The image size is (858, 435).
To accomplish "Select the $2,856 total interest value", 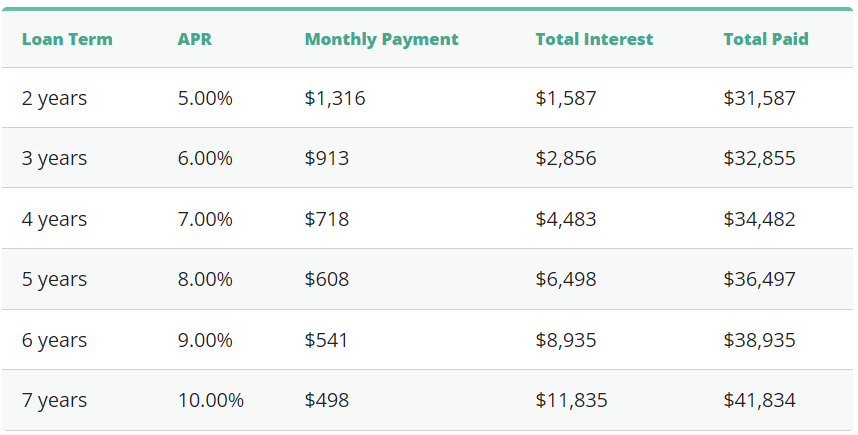I will 566,158.
